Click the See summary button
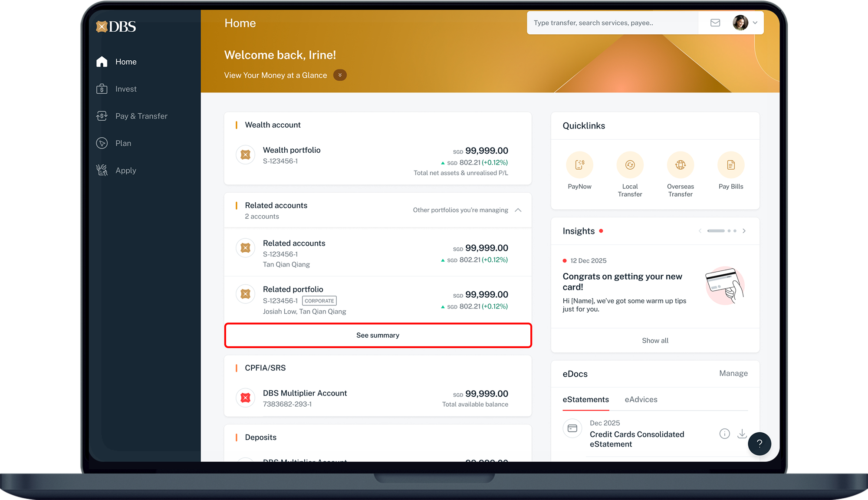This screenshot has width=868, height=500. pos(378,335)
